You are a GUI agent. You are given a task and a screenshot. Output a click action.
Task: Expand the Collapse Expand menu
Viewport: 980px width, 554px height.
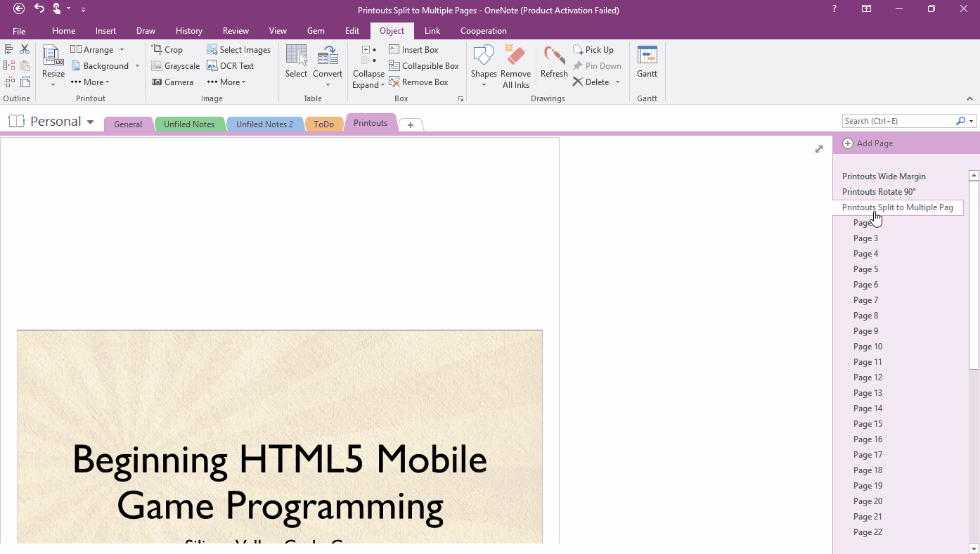pos(368,67)
